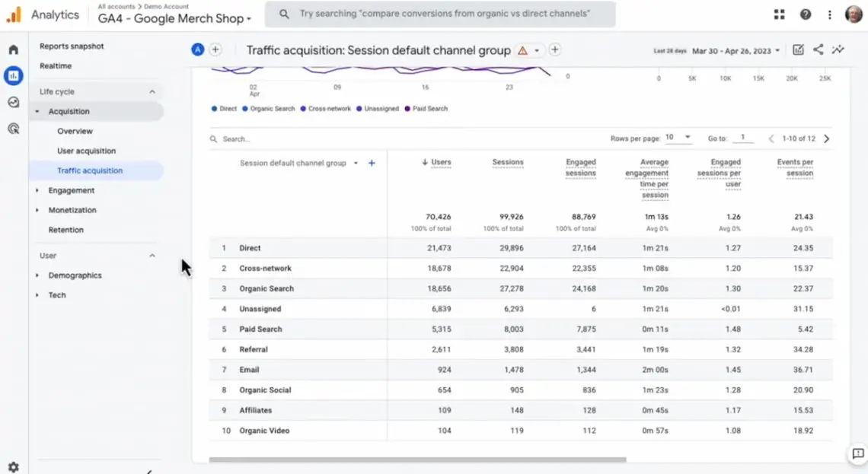The width and height of the screenshot is (868, 474).
Task: Open the Reports icon in left rail
Action: tap(13, 76)
